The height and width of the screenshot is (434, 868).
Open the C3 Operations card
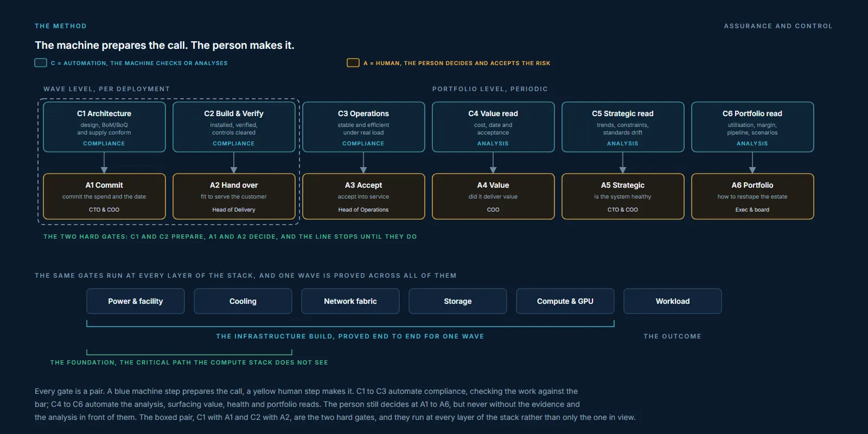point(363,127)
